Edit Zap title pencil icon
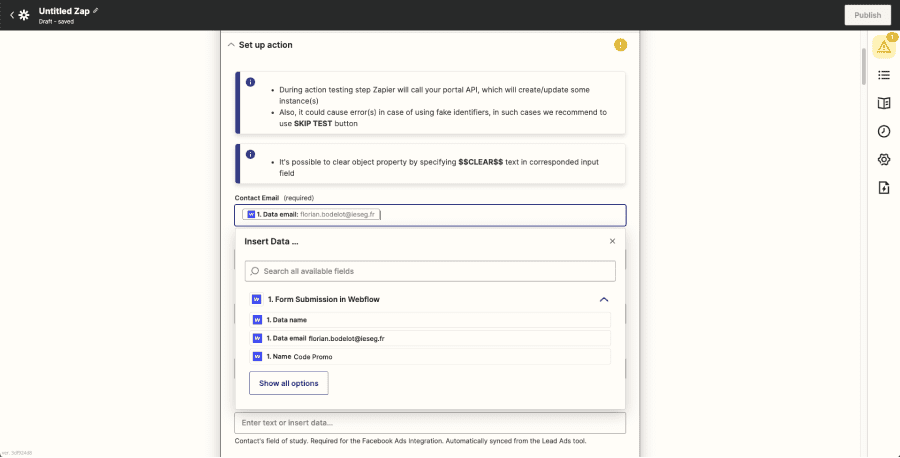This screenshot has height=458, width=900. [x=95, y=11]
